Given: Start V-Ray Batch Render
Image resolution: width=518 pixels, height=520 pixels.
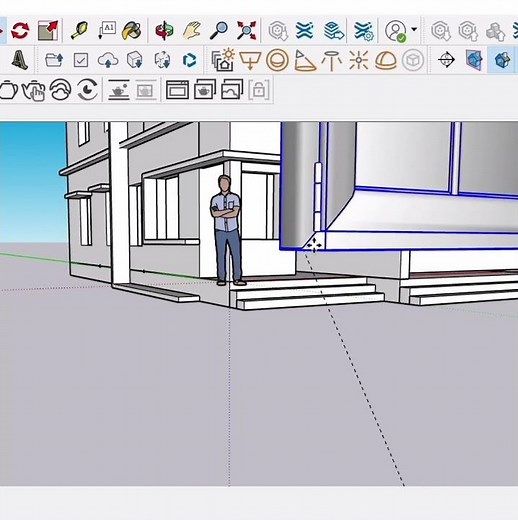Looking at the screenshot, I should (x=205, y=89).
